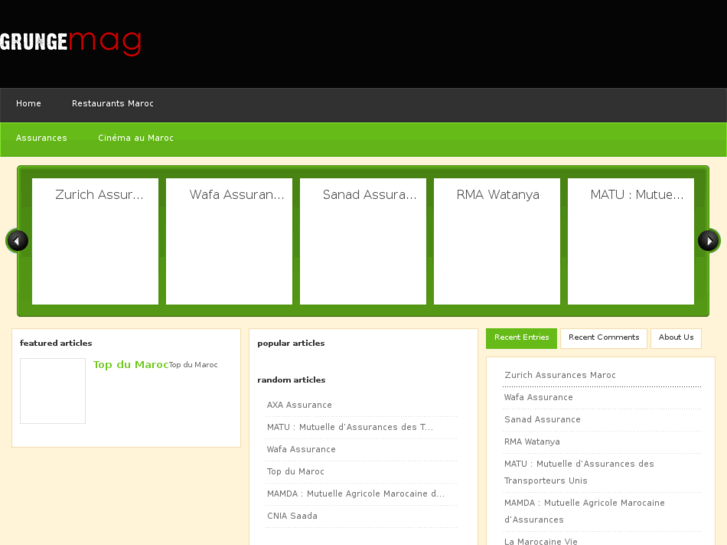Advance carousel with the next arrow
The image size is (727, 545).
pyautogui.click(x=709, y=241)
